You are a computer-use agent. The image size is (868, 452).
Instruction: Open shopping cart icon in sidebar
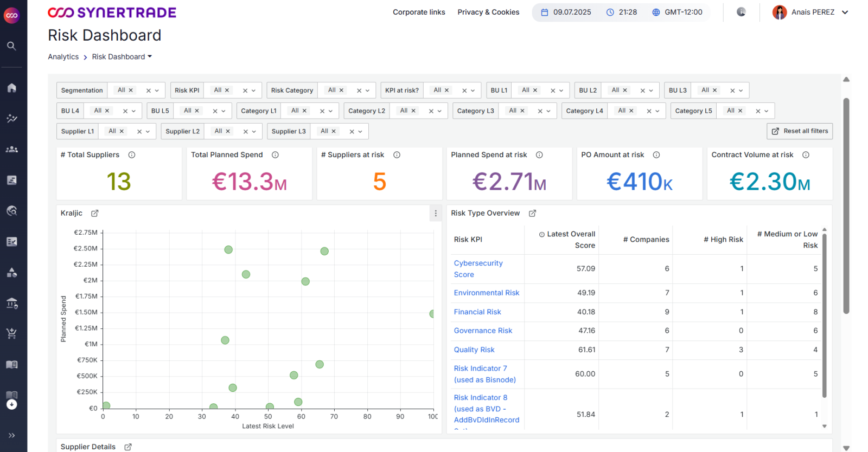click(11, 333)
